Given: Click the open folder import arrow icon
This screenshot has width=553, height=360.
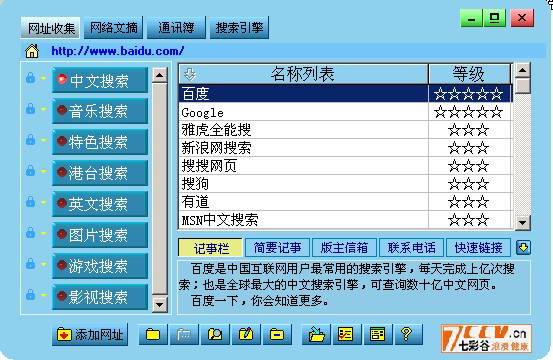Looking at the screenshot, I should [x=316, y=334].
